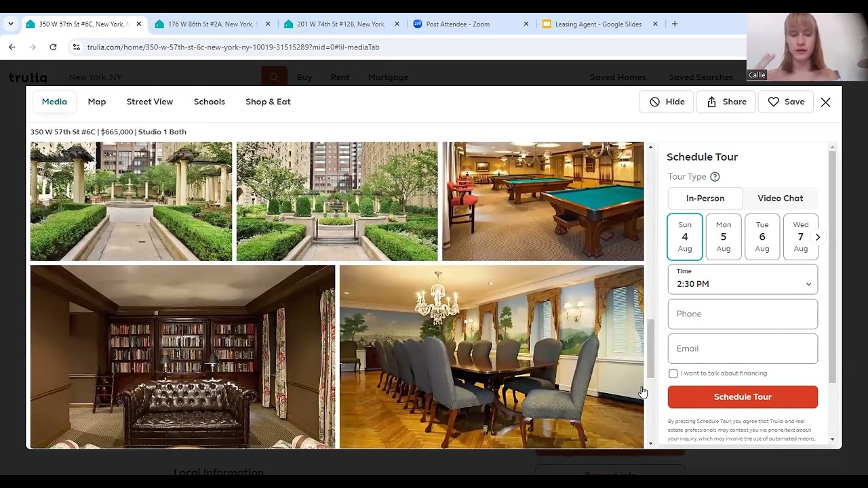Screen dimensions: 868x488
Task: Click the red Schedule Tour button
Action: [743, 397]
